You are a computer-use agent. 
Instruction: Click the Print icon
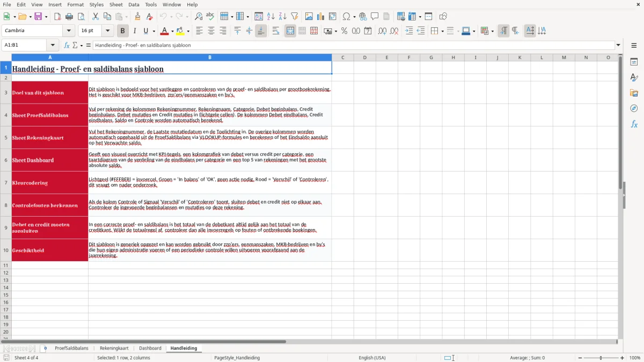69,17
